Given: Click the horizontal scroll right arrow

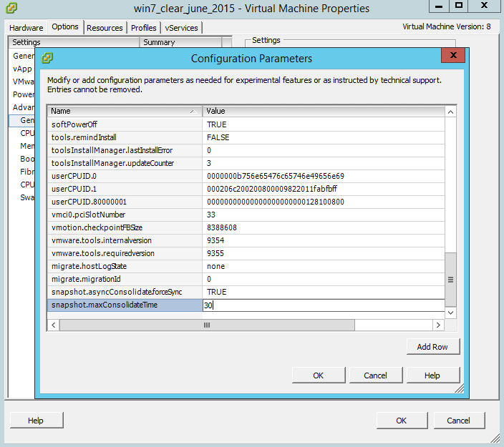Looking at the screenshot, I should tap(438, 325).
